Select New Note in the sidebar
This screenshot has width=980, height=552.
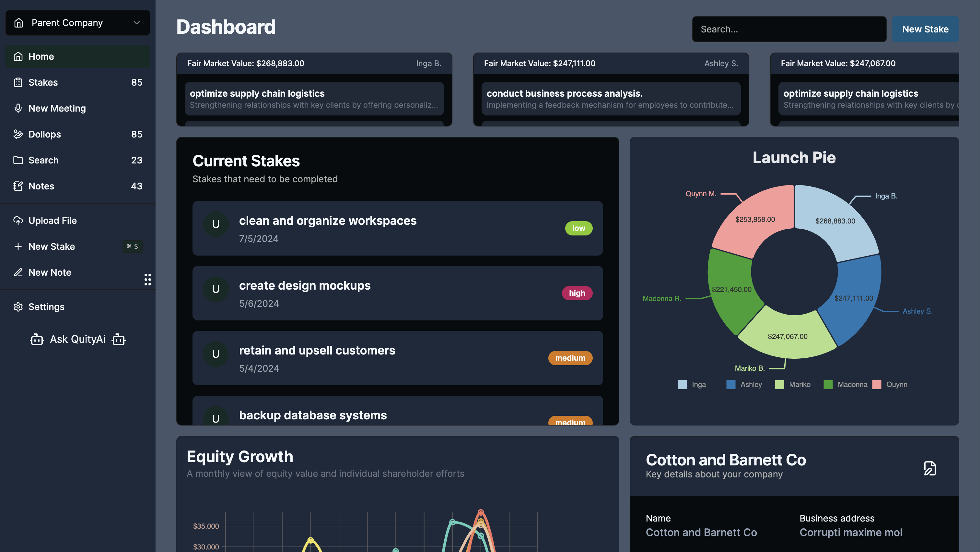50,272
